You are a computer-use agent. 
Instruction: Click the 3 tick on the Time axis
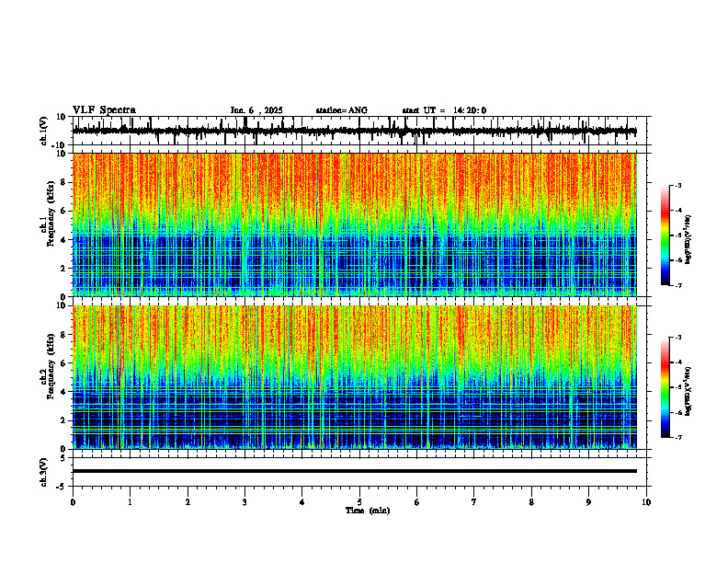click(x=245, y=502)
